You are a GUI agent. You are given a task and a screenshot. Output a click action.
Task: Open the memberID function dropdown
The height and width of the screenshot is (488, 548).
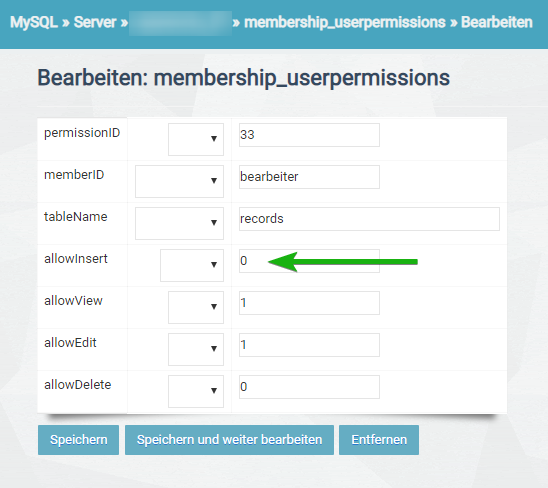[x=179, y=181]
